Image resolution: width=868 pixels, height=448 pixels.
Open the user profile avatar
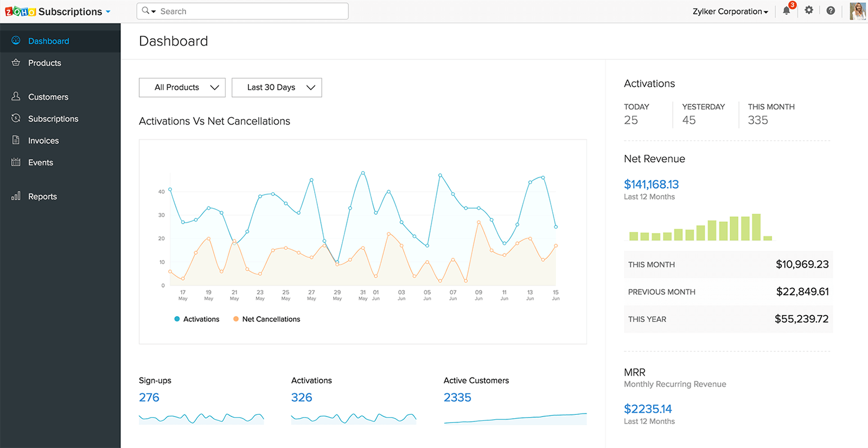pos(857,11)
